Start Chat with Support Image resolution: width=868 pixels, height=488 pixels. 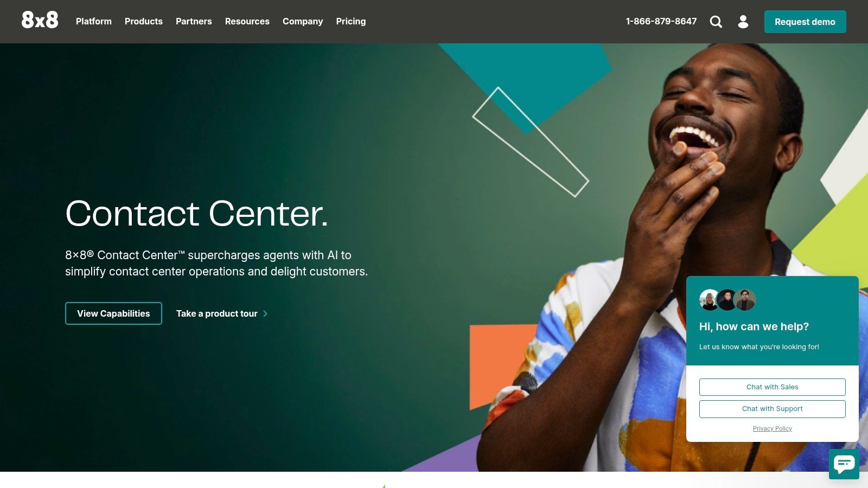click(x=773, y=409)
